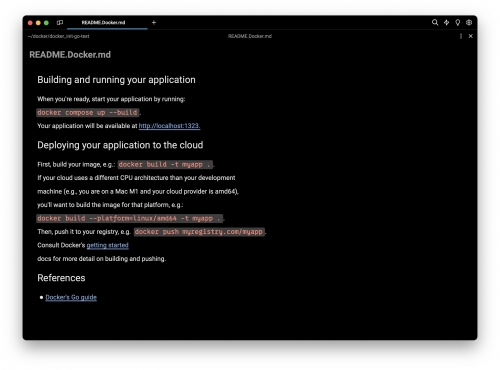The height and width of the screenshot is (370, 500).
Task: Open the pane's three-dot options menu
Action: click(461, 36)
